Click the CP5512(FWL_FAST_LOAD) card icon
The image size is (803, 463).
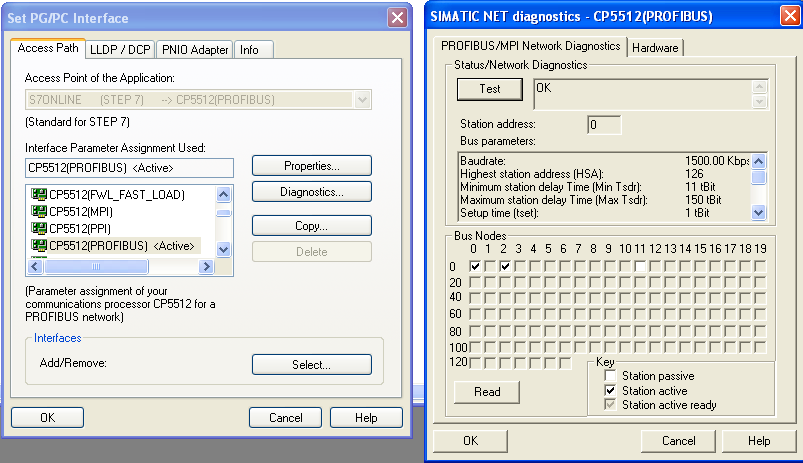click(x=38, y=195)
